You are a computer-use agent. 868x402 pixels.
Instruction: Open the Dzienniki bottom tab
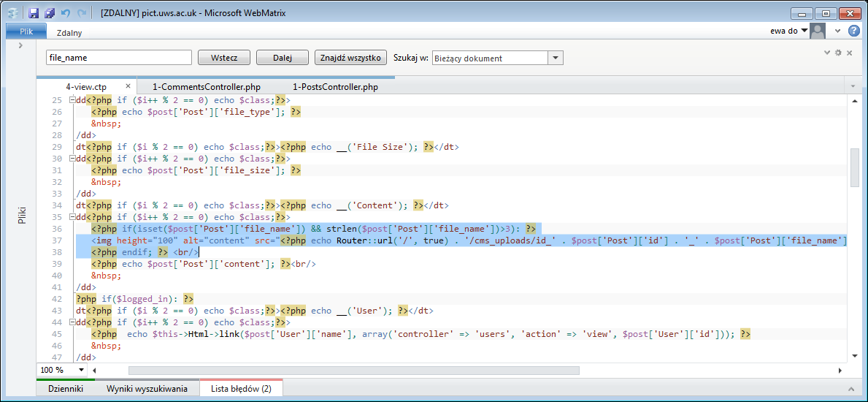click(66, 389)
